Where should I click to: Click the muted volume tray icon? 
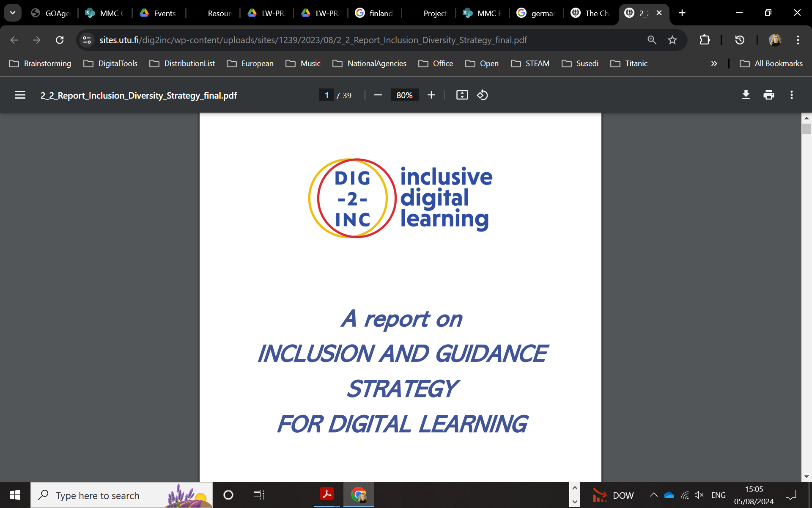click(699, 495)
